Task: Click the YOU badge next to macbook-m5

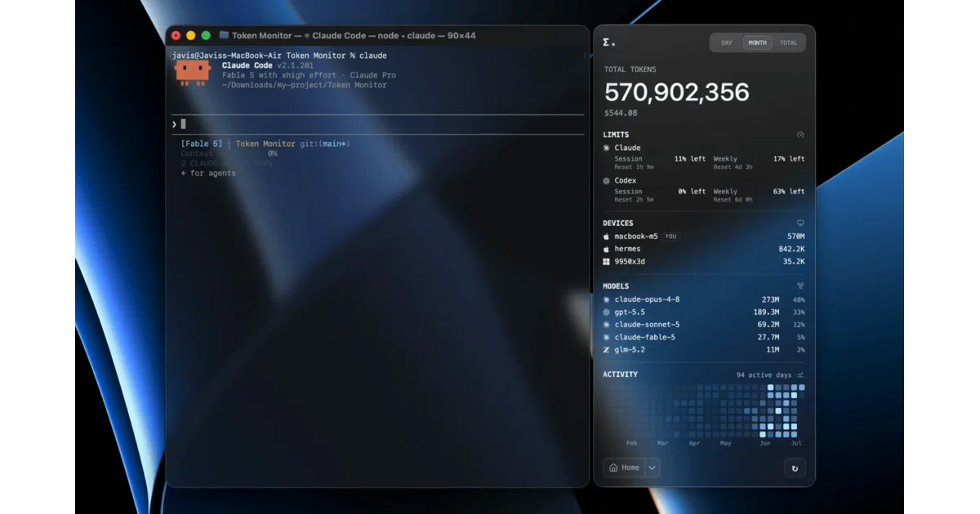Action: (x=670, y=237)
